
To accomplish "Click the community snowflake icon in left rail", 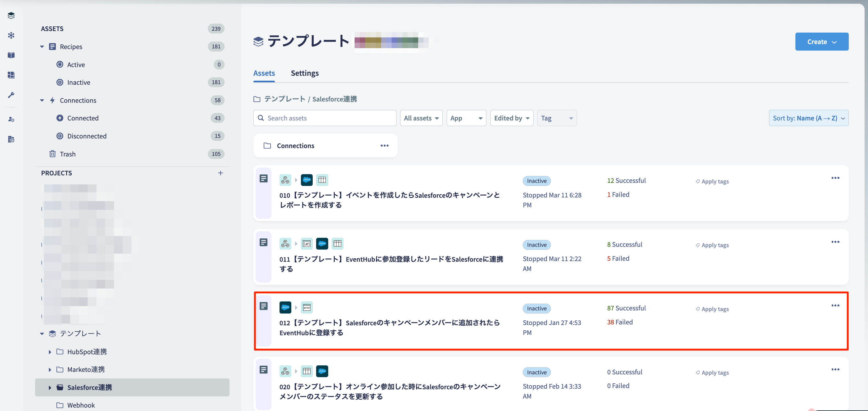I will (11, 35).
